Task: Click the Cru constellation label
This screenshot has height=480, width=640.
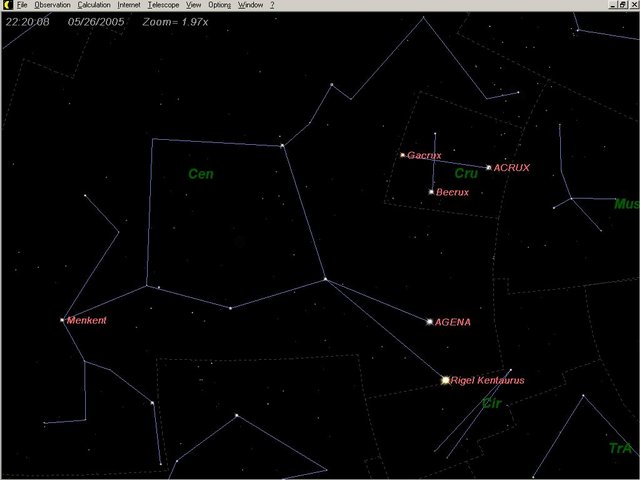Action: 466,174
